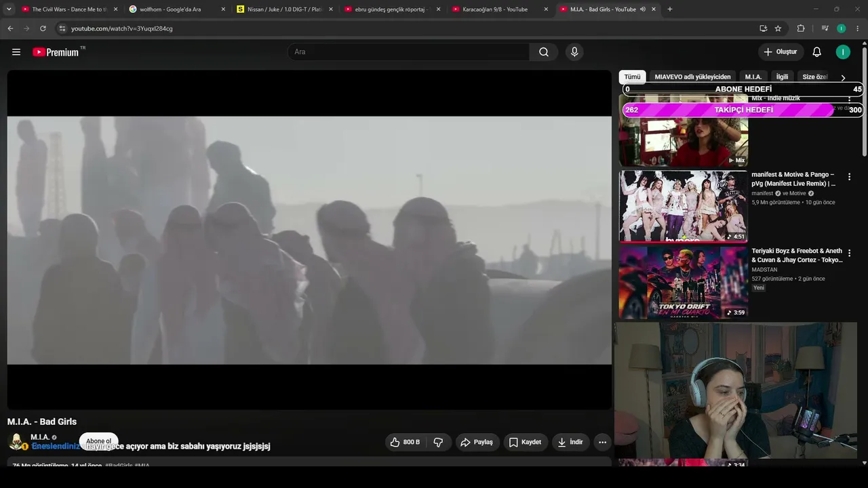This screenshot has height=488, width=868.
Task: Bookmark this page with the star
Action: pos(778,28)
